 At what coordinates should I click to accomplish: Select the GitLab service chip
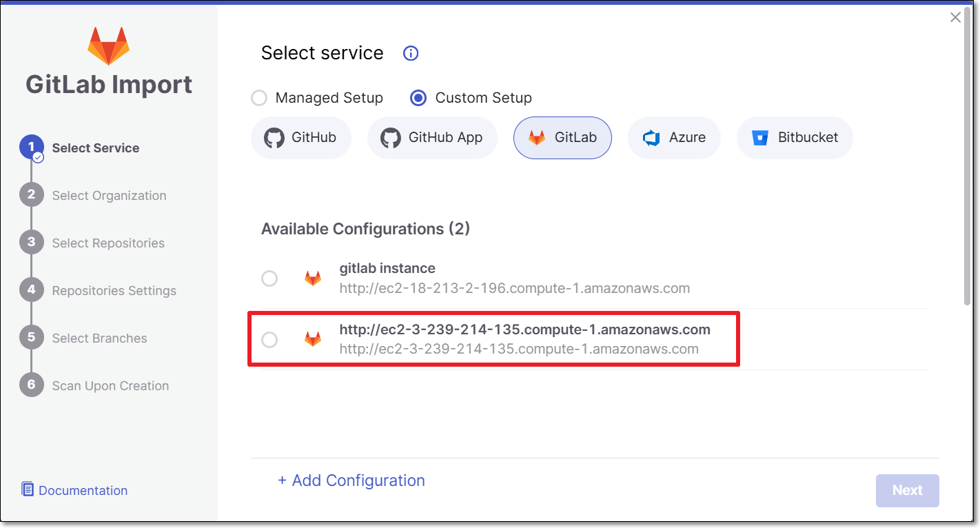point(562,138)
